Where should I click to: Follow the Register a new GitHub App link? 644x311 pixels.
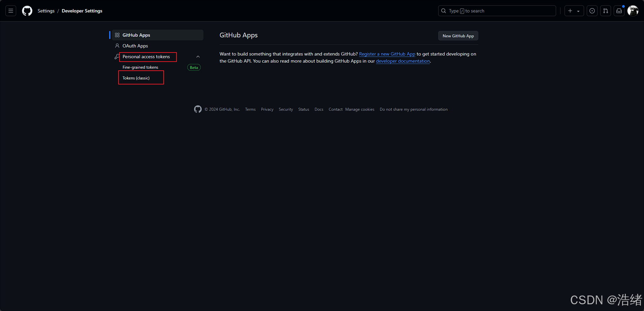pos(387,54)
